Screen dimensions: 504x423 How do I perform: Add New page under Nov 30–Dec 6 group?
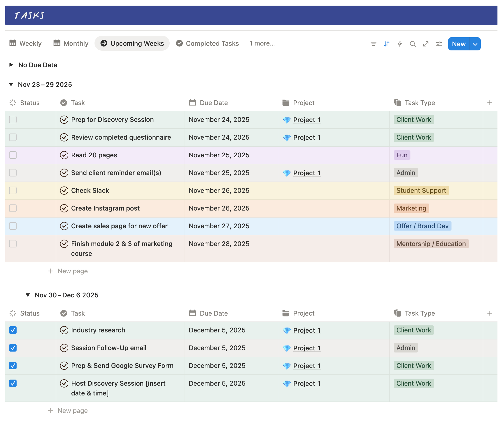68,411
